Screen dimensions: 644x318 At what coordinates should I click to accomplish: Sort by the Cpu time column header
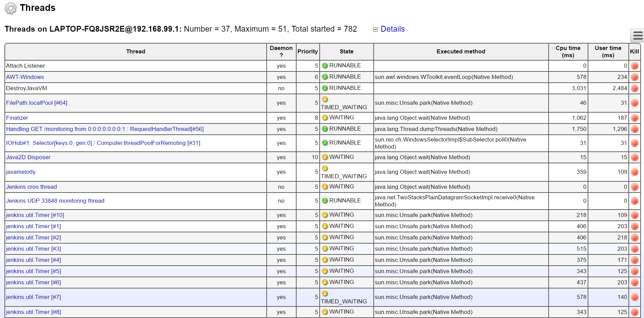coord(568,52)
